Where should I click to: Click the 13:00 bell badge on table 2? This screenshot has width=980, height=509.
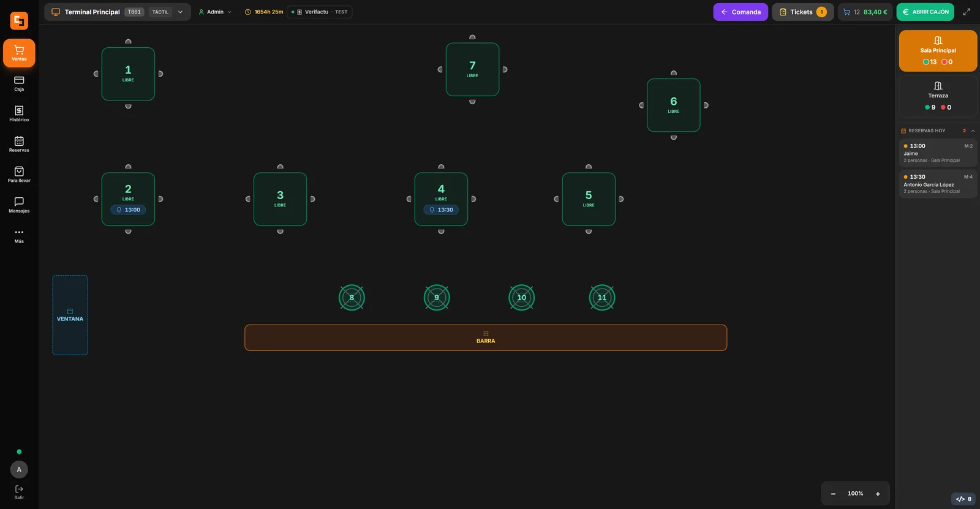128,209
